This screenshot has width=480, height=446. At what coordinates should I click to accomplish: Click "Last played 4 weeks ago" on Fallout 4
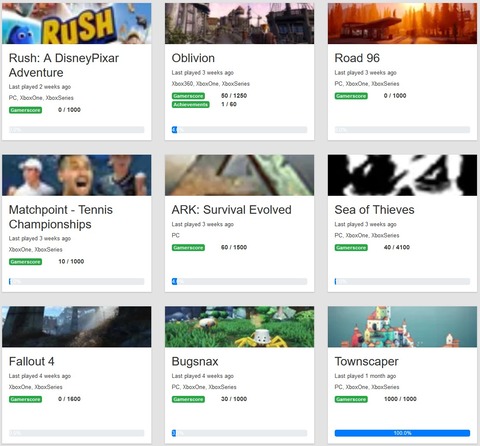(40, 376)
